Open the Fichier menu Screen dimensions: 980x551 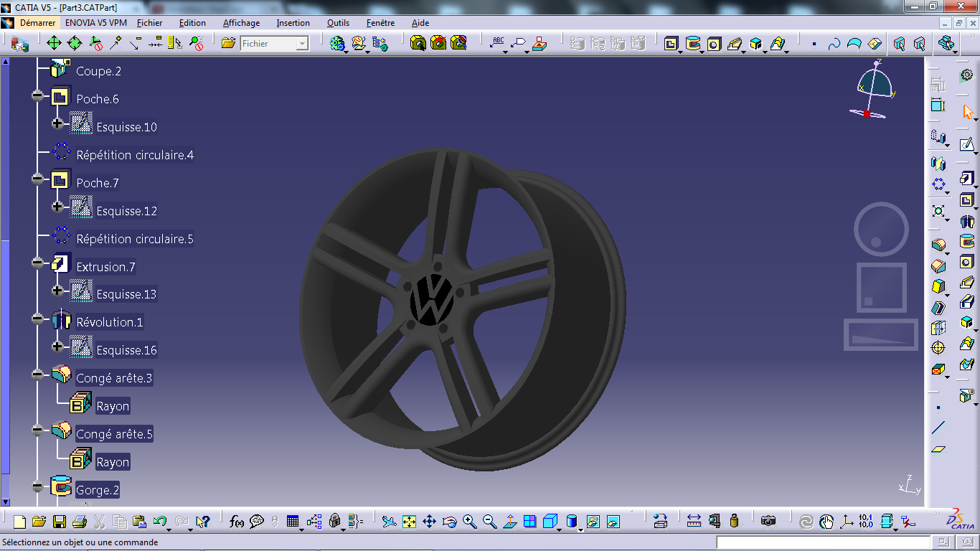[149, 23]
